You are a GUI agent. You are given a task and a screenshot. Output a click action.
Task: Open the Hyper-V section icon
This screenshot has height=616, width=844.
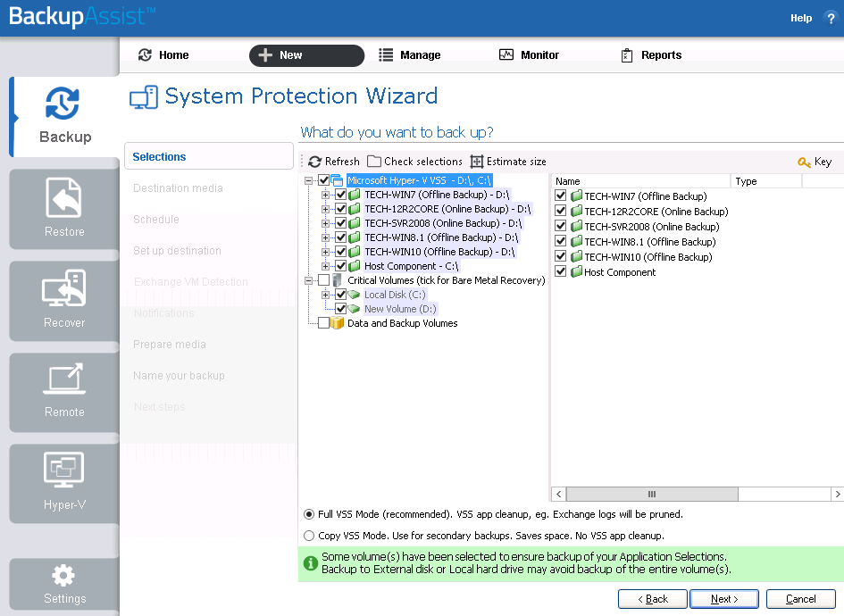click(x=64, y=470)
